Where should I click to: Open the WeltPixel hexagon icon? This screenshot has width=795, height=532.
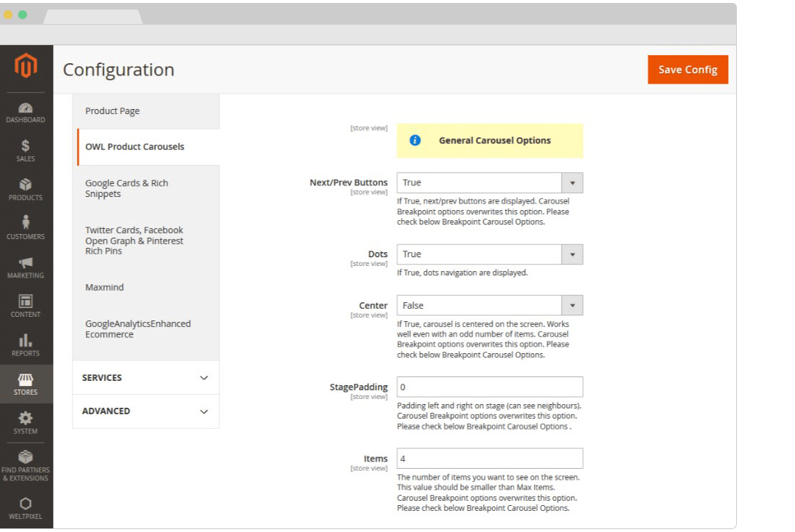[26, 504]
